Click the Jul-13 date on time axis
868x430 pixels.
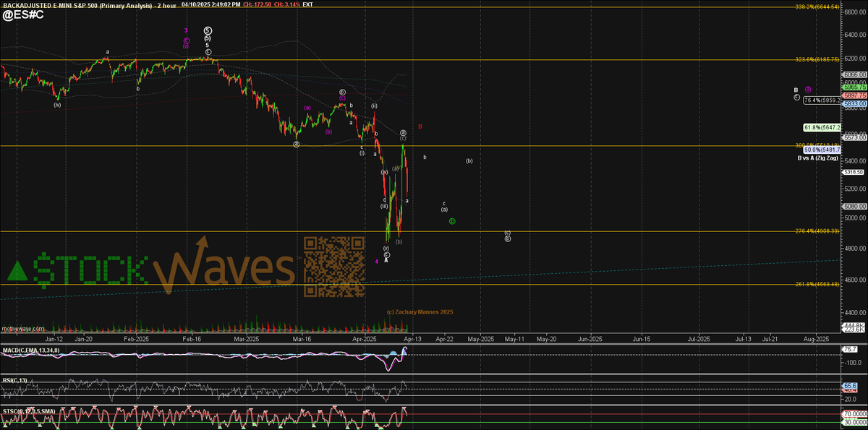[743, 337]
